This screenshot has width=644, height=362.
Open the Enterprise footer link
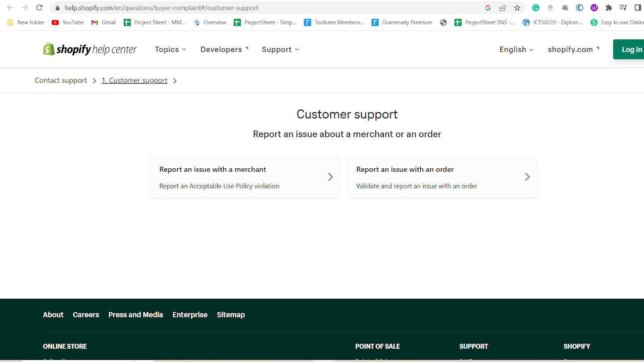point(190,315)
